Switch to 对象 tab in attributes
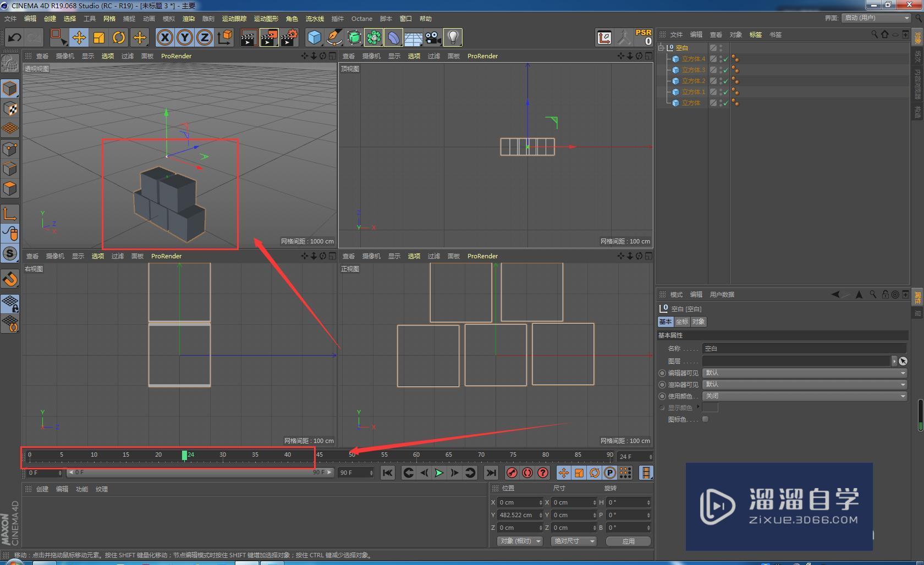 pyautogui.click(x=698, y=322)
